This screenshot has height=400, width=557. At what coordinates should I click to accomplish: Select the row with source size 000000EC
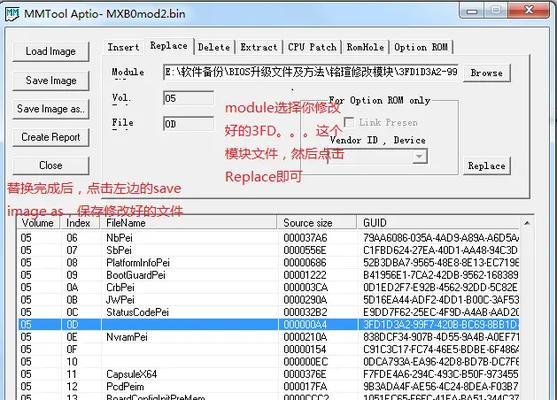pos(268,362)
